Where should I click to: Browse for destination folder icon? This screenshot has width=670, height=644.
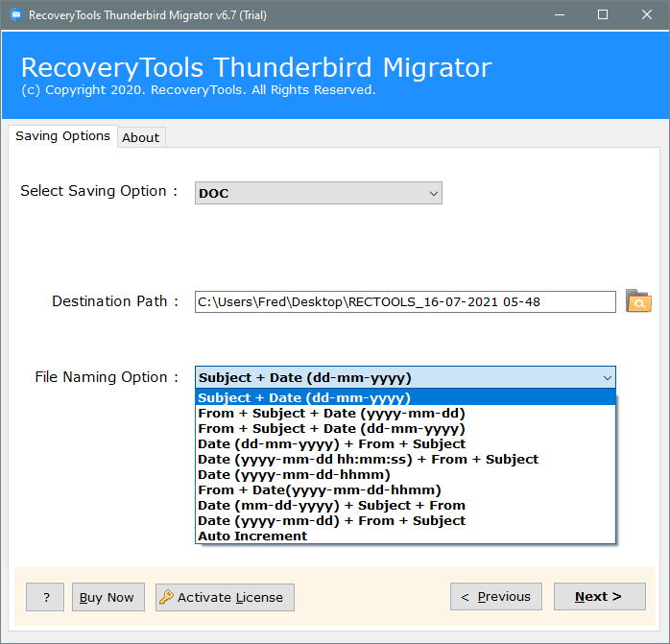click(x=638, y=300)
